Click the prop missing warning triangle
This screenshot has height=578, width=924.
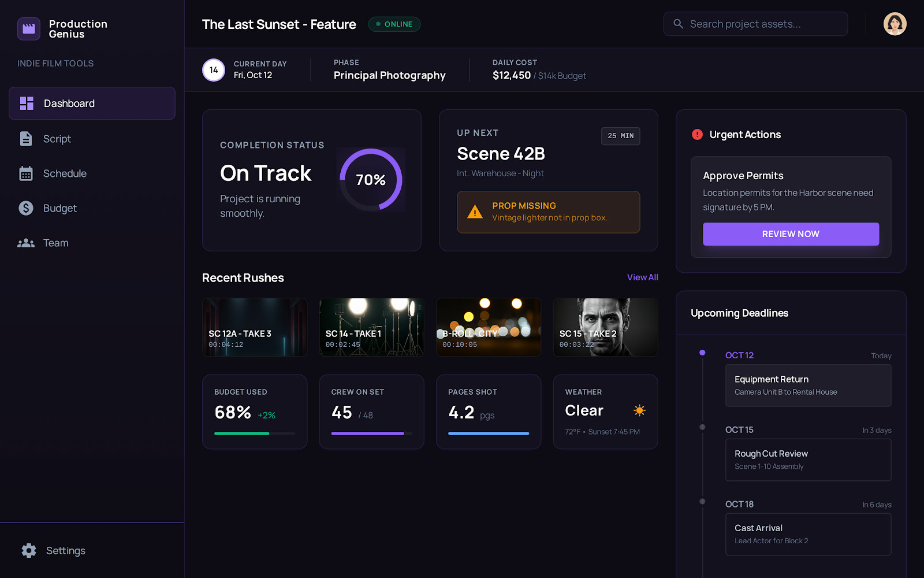pos(475,212)
